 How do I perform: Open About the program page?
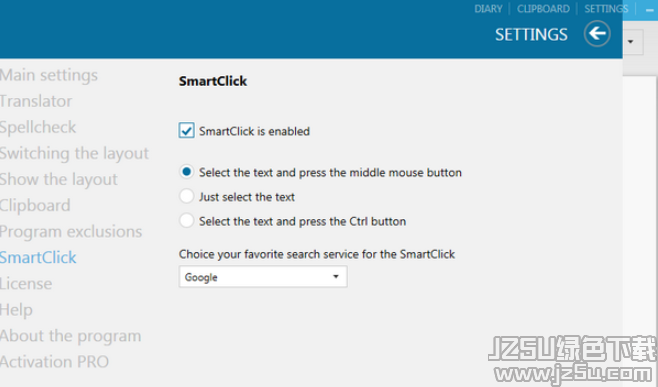[70, 336]
